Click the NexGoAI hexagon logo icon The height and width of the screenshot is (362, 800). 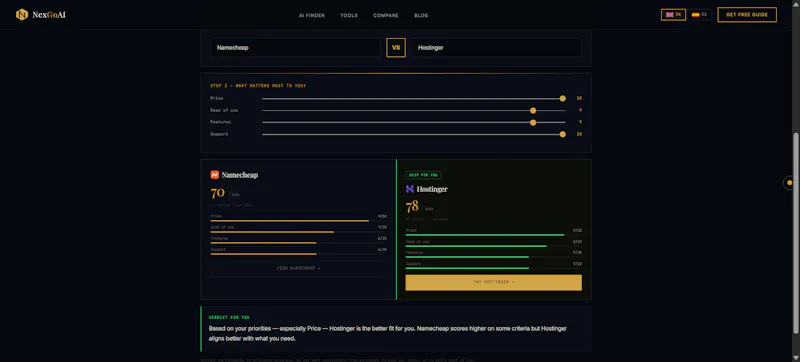tap(21, 15)
